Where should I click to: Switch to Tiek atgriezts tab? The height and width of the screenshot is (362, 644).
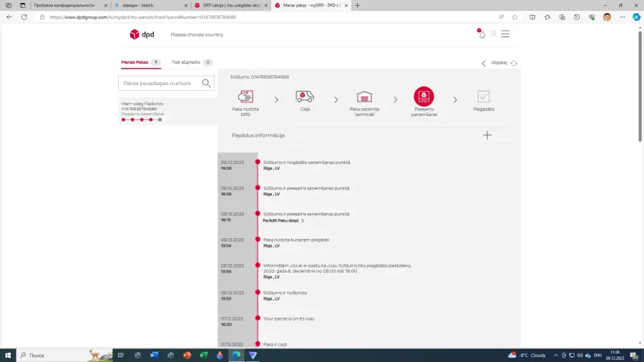point(191,62)
